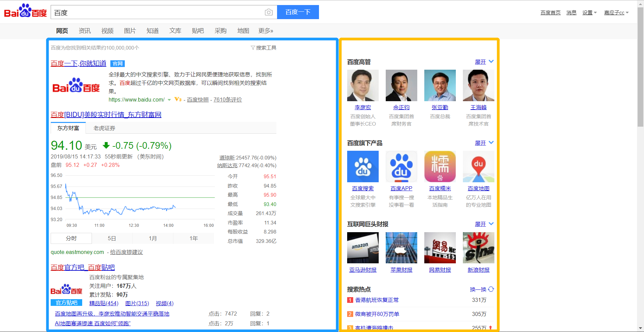Open 王海峰 portrait photo
This screenshot has width=644, height=332.
click(478, 85)
